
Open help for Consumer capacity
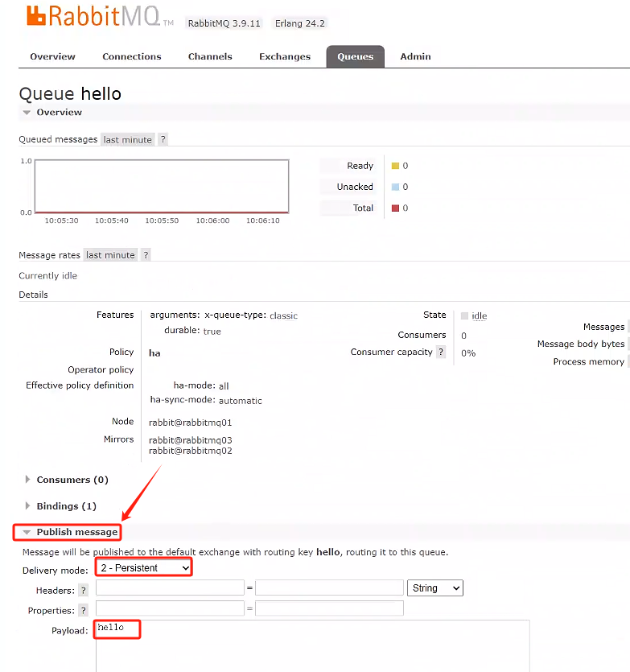[441, 352]
